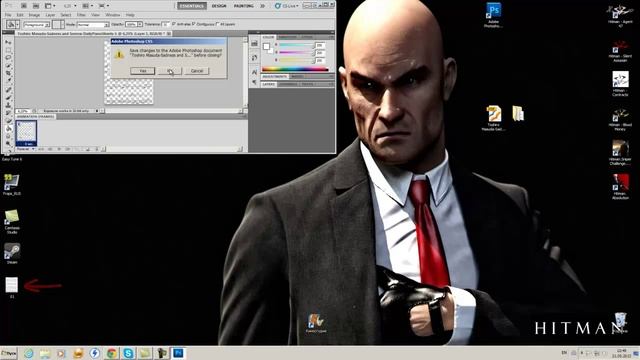Open the Adjustments panel tab
The width and height of the screenshot is (640, 360).
pyautogui.click(x=275, y=76)
